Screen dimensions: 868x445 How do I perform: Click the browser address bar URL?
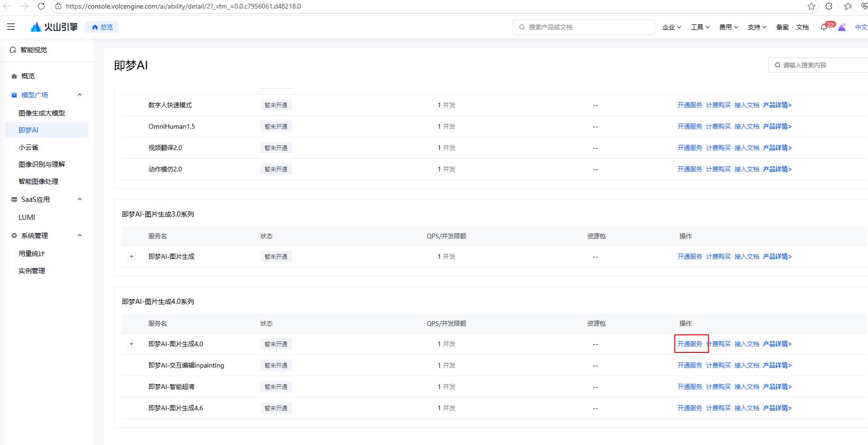(x=183, y=6)
